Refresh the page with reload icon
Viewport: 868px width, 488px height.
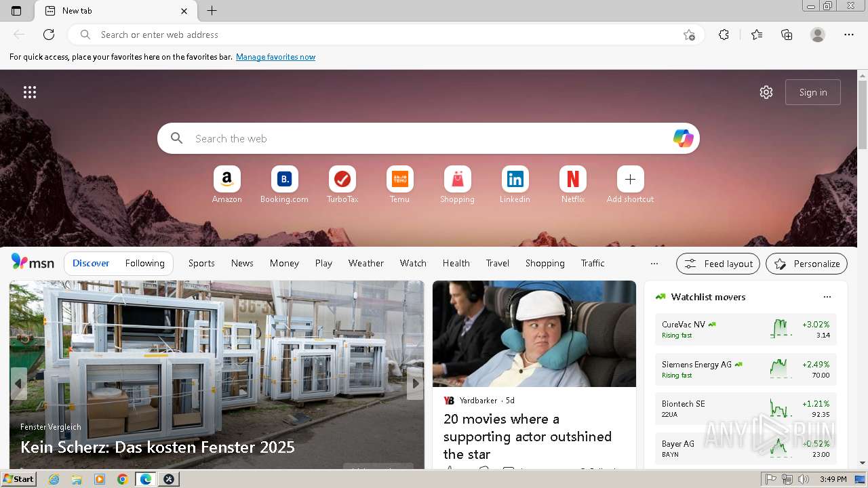coord(49,35)
